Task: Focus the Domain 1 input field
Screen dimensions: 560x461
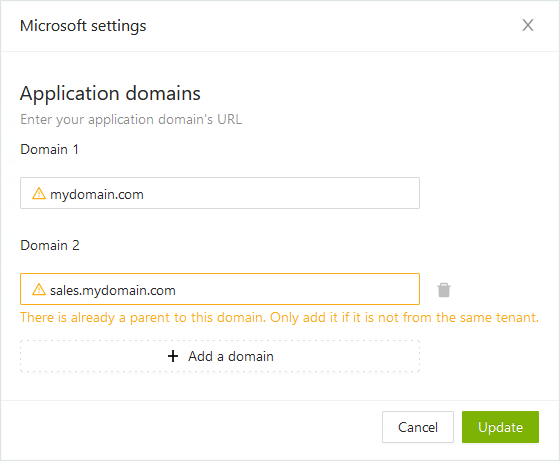Action: 220,193
